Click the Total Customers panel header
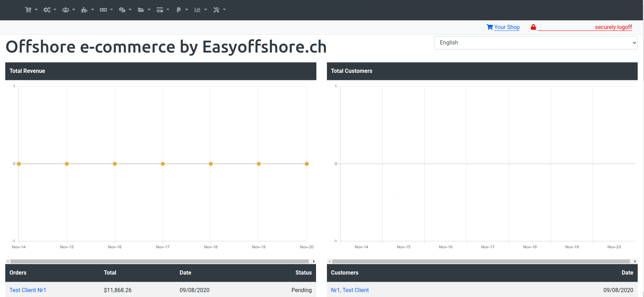Viewport: 644px width, 297px height. [482, 71]
